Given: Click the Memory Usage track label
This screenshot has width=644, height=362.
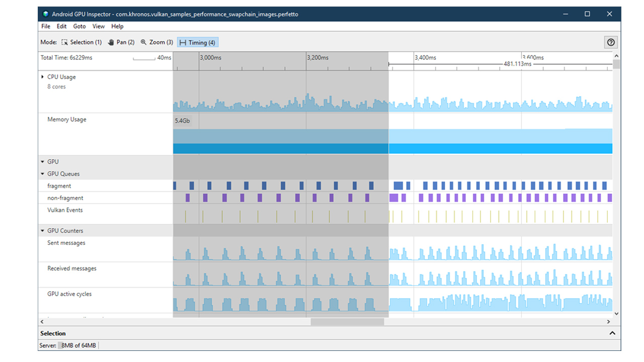Looking at the screenshot, I should (x=67, y=120).
